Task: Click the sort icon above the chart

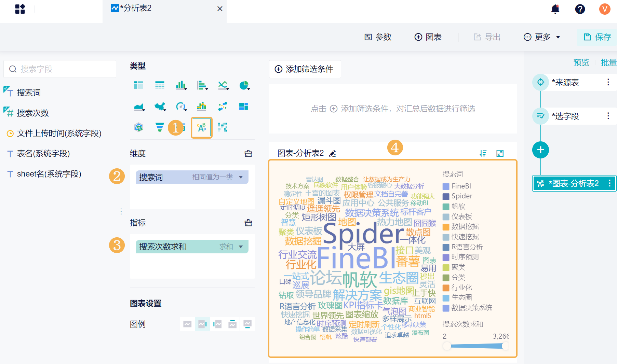Action: pyautogui.click(x=483, y=153)
